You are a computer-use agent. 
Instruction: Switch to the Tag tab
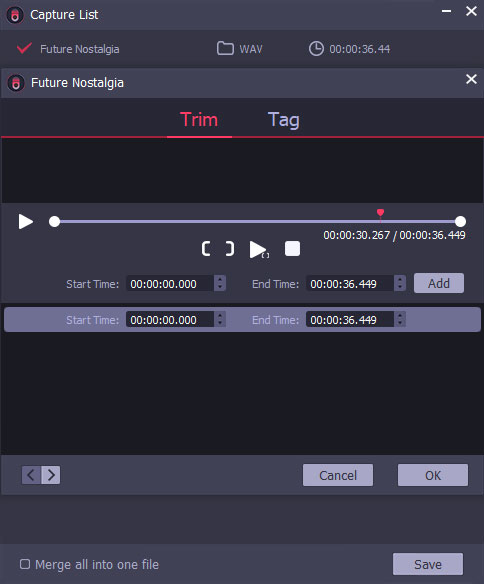283,120
